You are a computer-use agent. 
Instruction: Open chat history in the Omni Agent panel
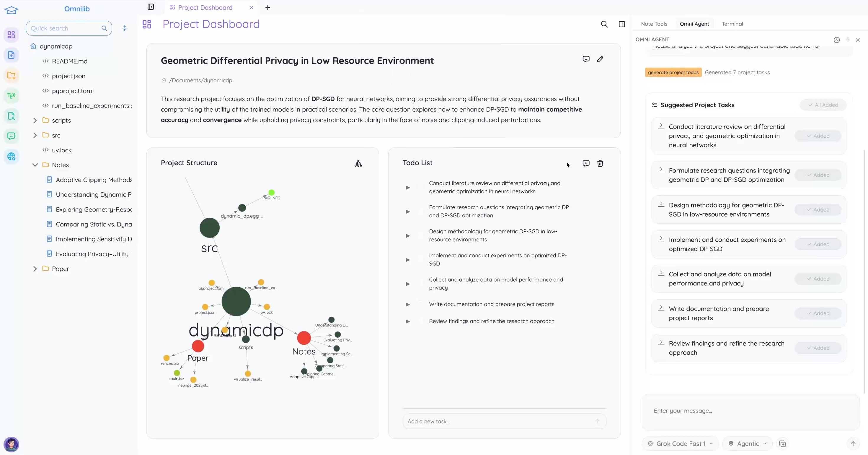[x=836, y=40]
